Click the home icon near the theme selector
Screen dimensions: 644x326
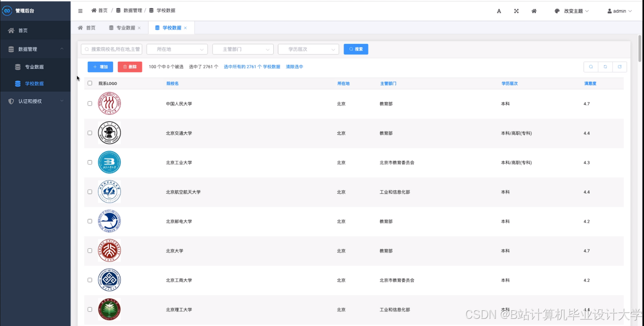click(534, 11)
